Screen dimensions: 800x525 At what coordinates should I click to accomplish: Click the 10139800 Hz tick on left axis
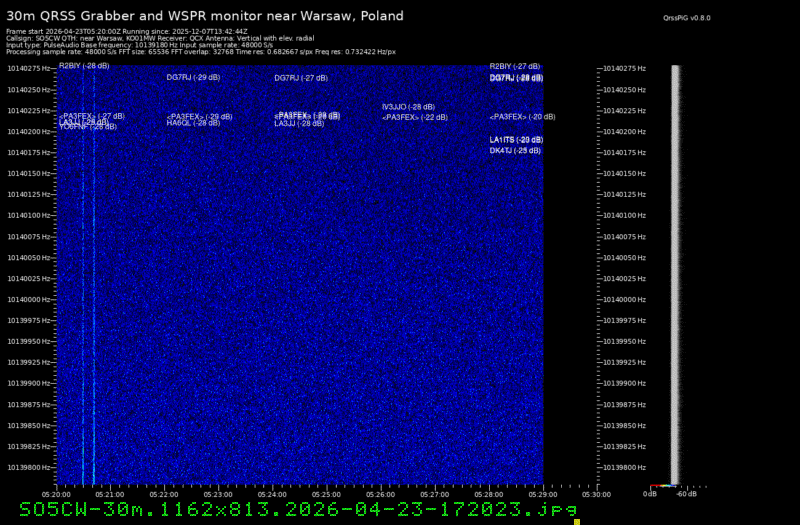(30, 467)
